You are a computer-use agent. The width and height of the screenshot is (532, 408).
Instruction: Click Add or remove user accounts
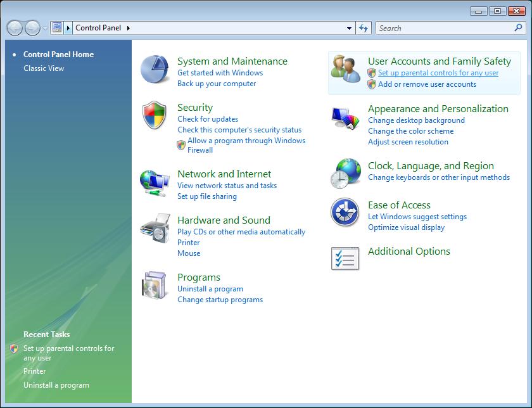[x=427, y=84]
